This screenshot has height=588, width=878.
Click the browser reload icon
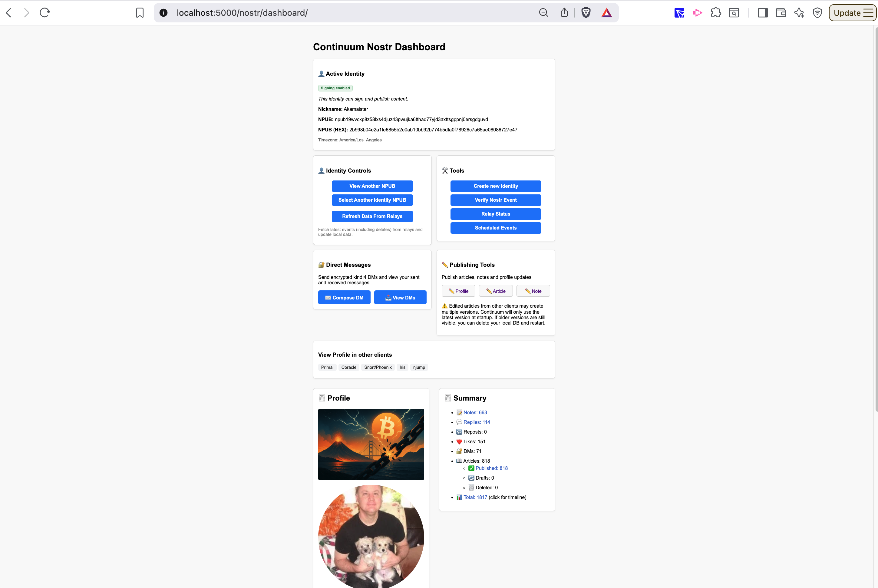tap(45, 13)
